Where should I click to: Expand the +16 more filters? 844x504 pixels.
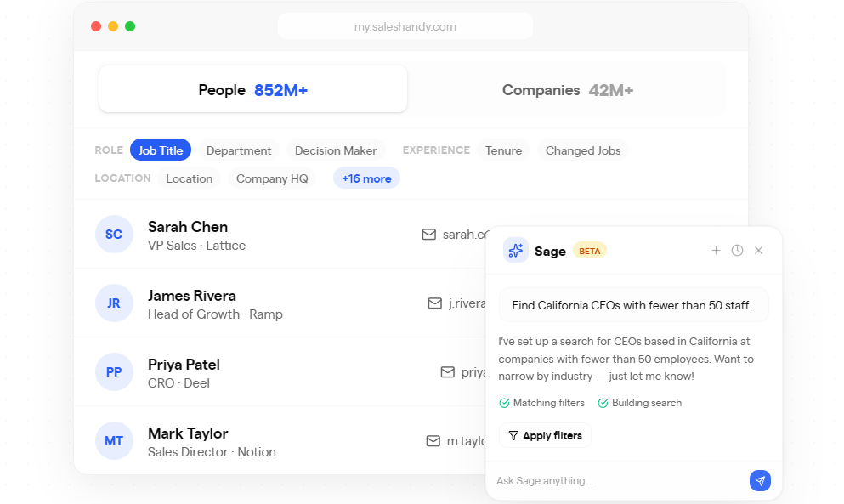(366, 178)
